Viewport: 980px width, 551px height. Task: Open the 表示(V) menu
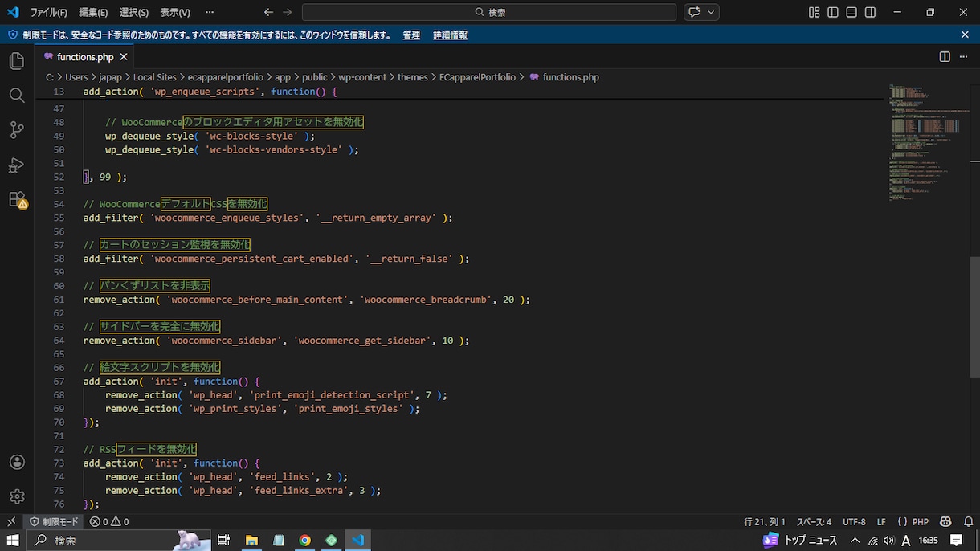[x=175, y=12]
